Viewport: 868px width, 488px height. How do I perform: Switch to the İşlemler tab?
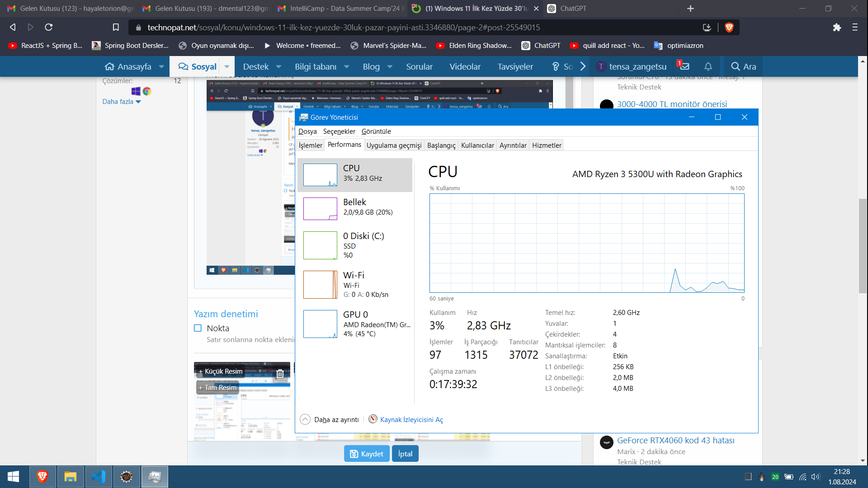click(310, 145)
